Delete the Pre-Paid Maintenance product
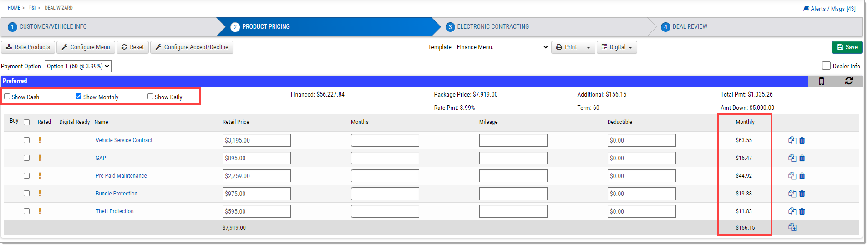 coord(802,176)
